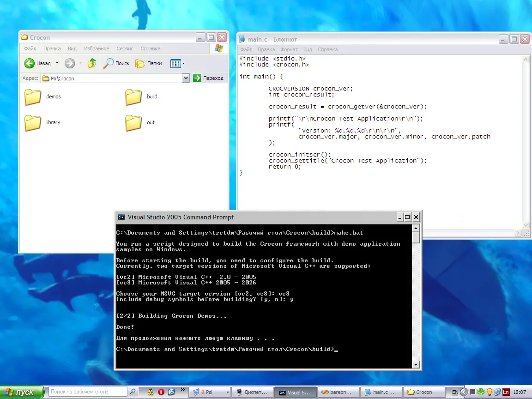Open Избранное menu in explorer

click(97, 48)
